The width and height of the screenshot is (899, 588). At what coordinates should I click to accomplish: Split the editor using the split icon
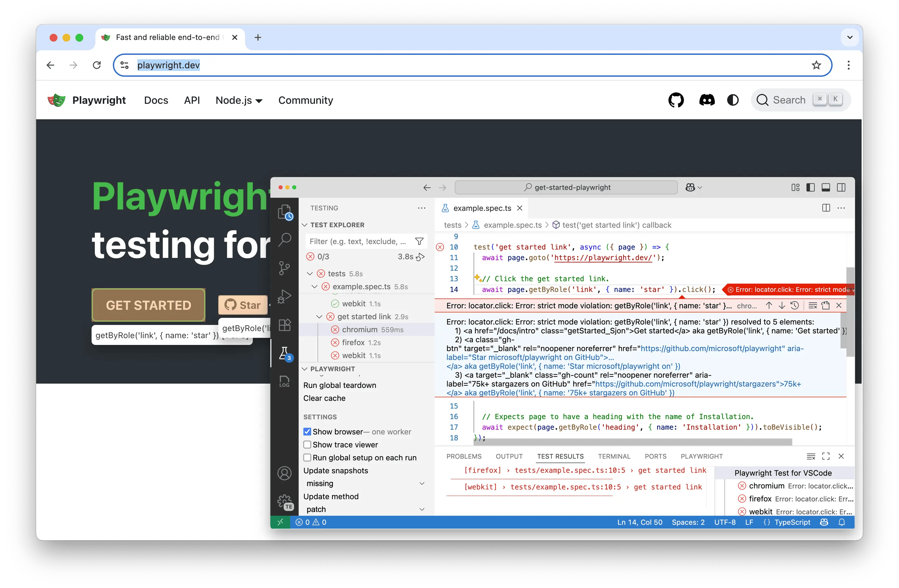click(826, 208)
